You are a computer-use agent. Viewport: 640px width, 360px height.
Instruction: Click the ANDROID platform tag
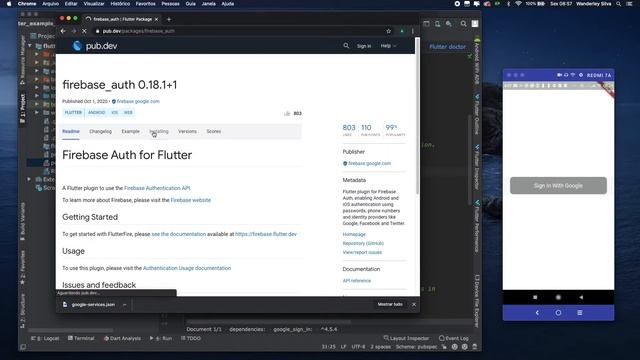pyautogui.click(x=97, y=113)
